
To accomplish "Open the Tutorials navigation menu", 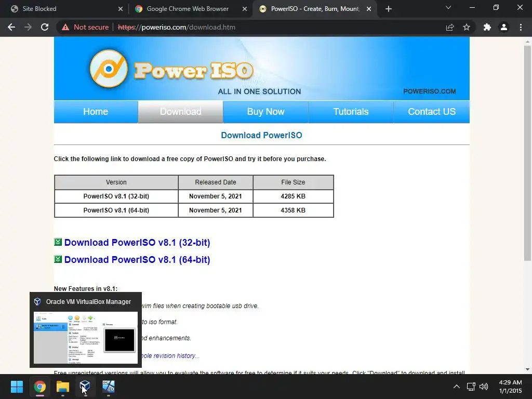I will [x=351, y=112].
